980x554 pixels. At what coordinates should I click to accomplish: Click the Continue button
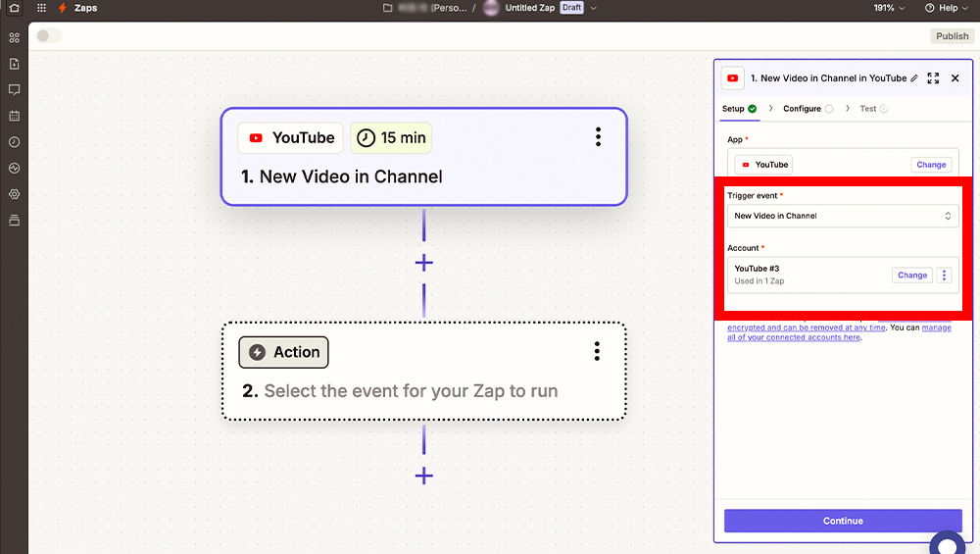843,521
